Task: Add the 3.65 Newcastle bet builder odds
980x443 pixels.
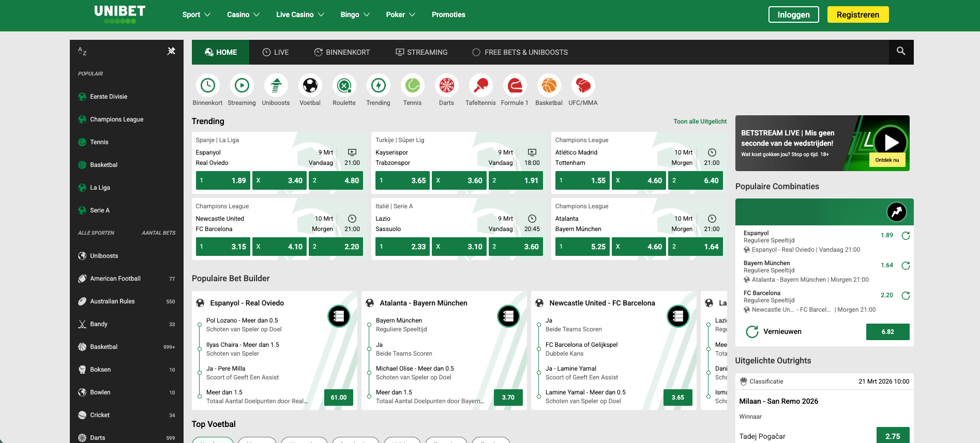Action: (x=678, y=398)
